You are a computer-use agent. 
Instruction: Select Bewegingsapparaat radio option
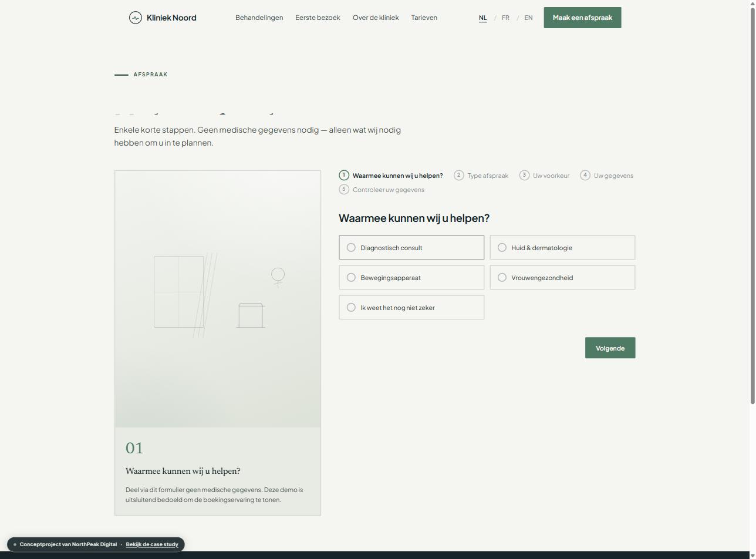click(411, 278)
